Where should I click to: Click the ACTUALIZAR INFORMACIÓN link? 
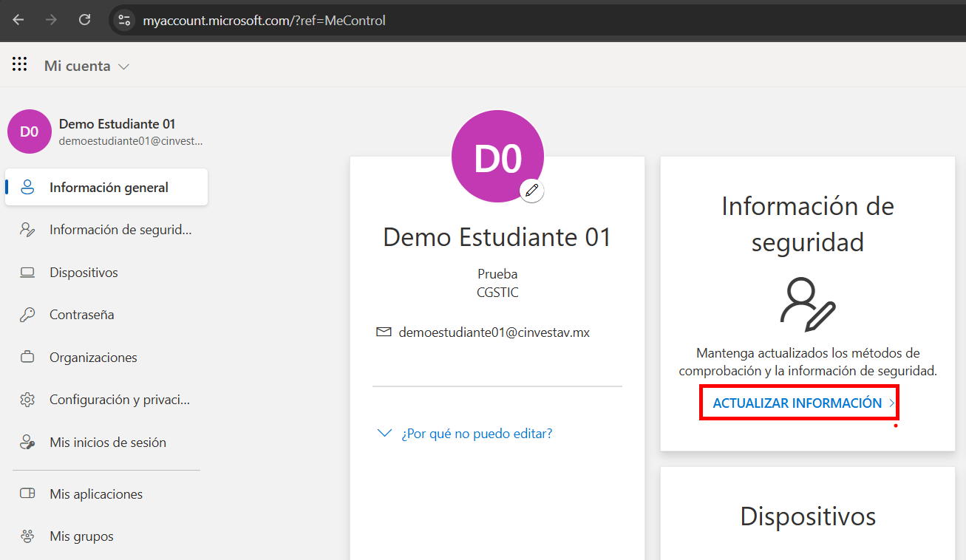797,403
